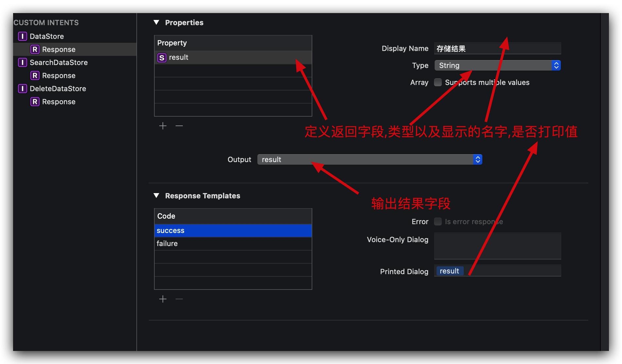Collapse the Response Templates section triangle
Image resolution: width=622 pixels, height=364 pixels.
156,196
